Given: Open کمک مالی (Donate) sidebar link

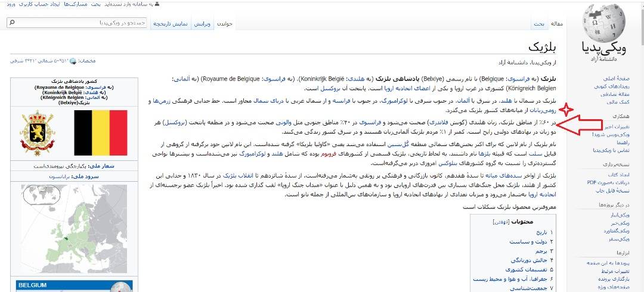Looking at the screenshot, I should (620, 101).
